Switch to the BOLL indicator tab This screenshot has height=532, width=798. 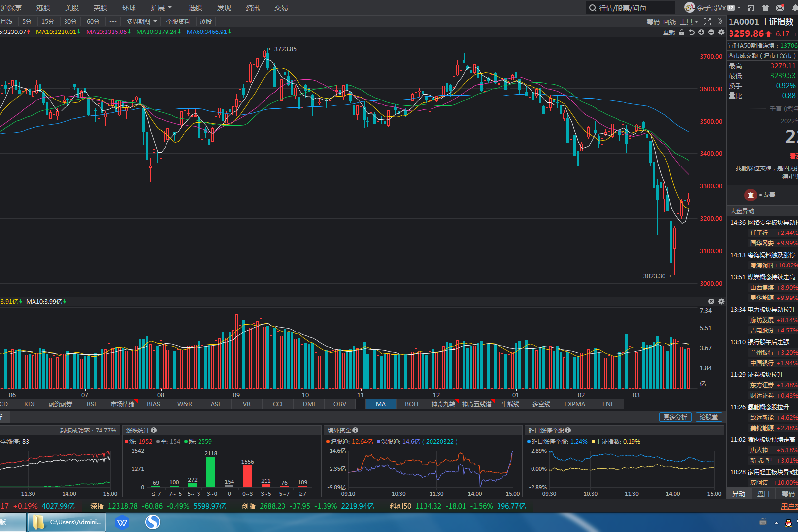pyautogui.click(x=412, y=404)
